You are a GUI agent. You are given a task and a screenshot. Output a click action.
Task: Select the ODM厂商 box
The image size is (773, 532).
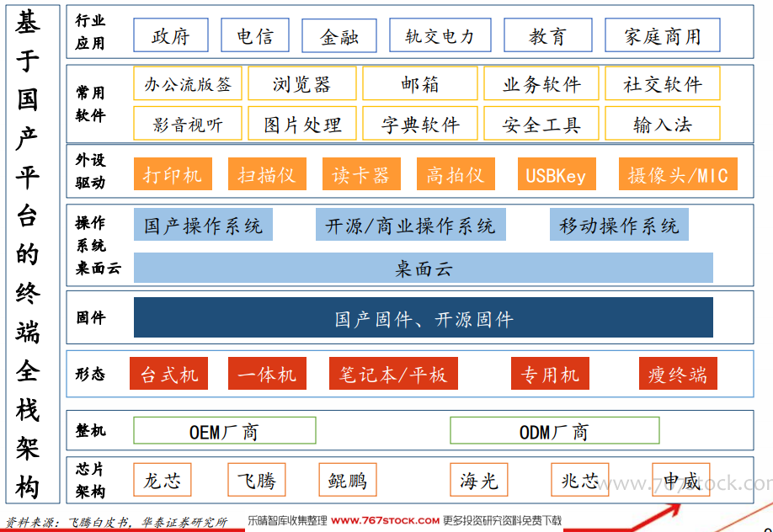[x=555, y=430]
